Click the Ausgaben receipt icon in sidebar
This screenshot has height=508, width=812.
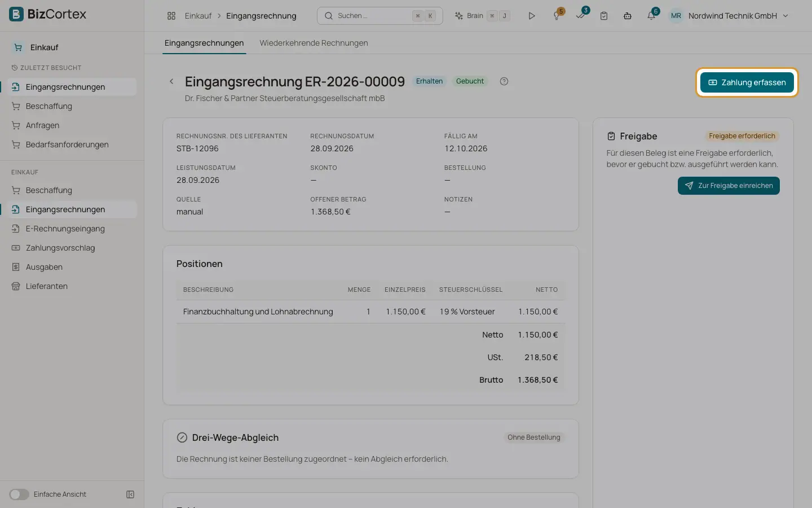pyautogui.click(x=16, y=267)
